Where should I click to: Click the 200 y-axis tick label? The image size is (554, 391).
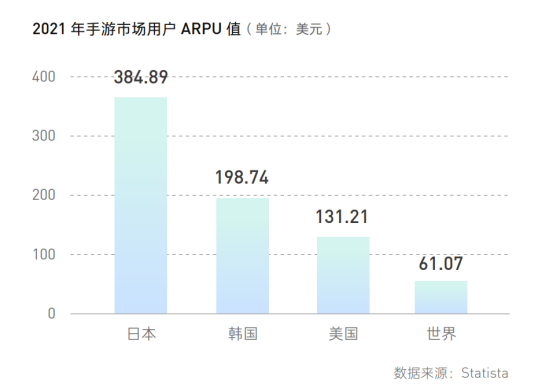click(44, 195)
